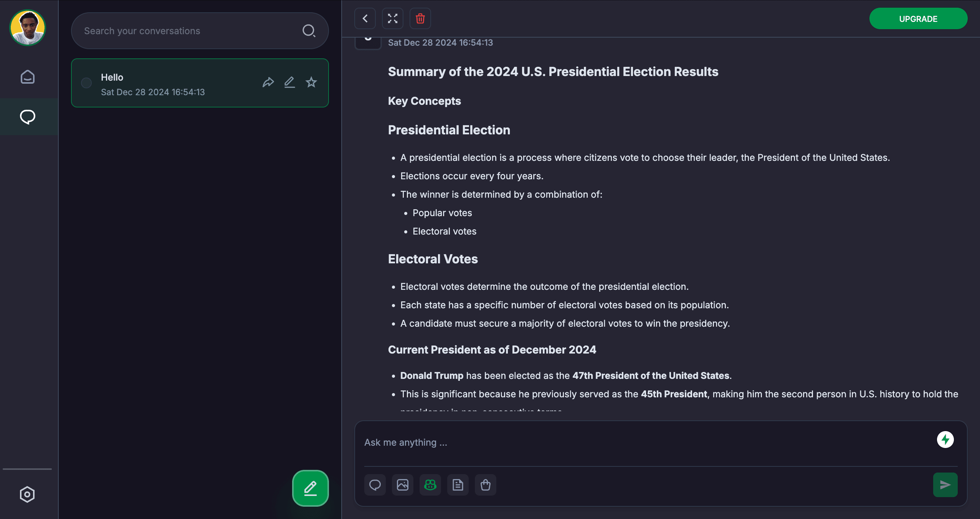Click the back chevron arrow
Viewport: 980px width, 519px height.
(365, 18)
